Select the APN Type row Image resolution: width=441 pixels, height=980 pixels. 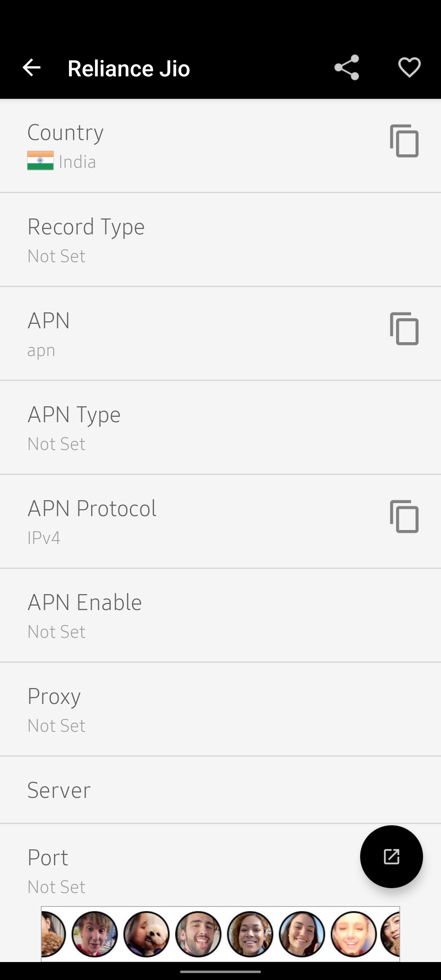[220, 428]
